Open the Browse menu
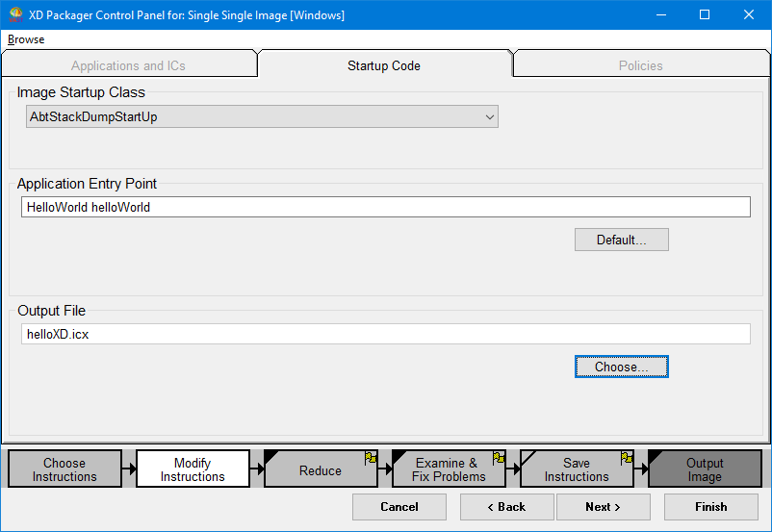 26,39
